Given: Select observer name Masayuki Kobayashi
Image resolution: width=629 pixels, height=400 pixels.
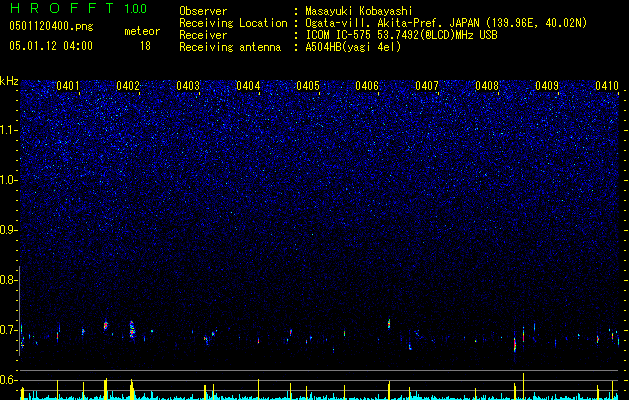Looking at the screenshot, I should click(359, 11).
